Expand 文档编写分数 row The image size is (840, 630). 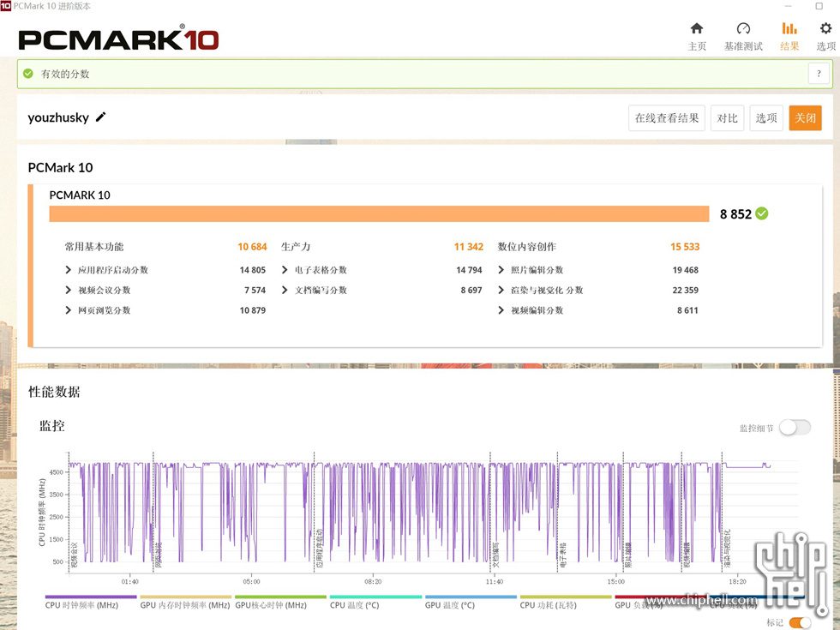coord(285,290)
